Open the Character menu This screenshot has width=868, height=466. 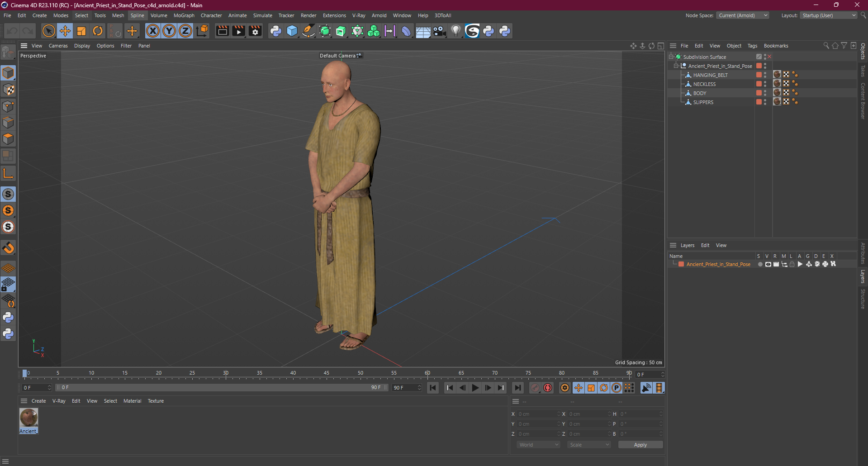[x=211, y=15]
